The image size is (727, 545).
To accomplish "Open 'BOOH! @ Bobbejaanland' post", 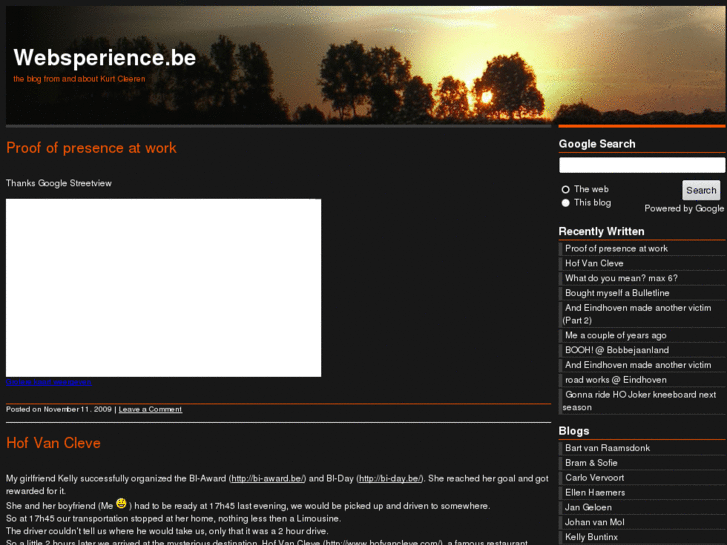I will pos(617,350).
